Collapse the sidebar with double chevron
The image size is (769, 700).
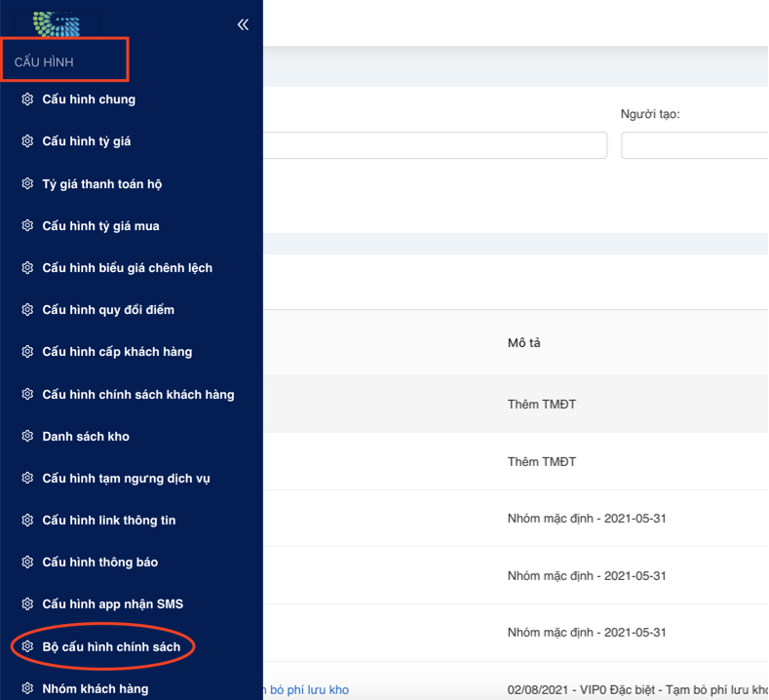tap(243, 24)
